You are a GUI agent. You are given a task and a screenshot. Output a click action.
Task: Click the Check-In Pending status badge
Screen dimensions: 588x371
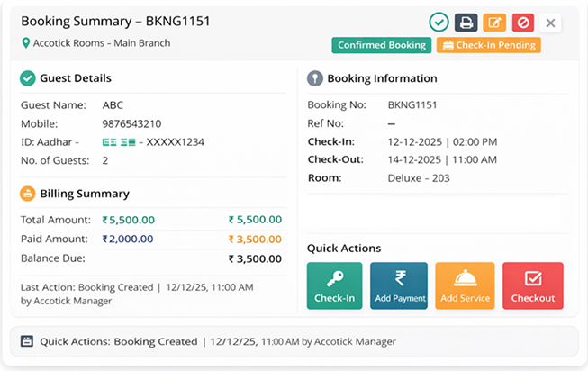(488, 45)
